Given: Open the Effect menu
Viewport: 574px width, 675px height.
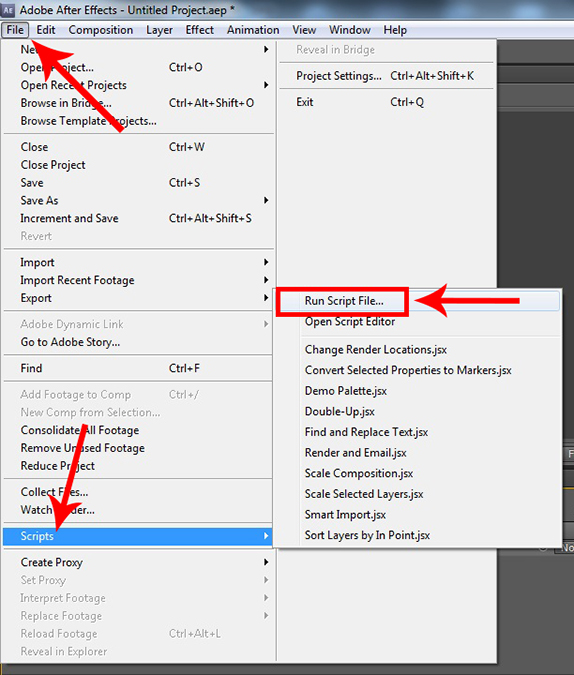Looking at the screenshot, I should (200, 30).
